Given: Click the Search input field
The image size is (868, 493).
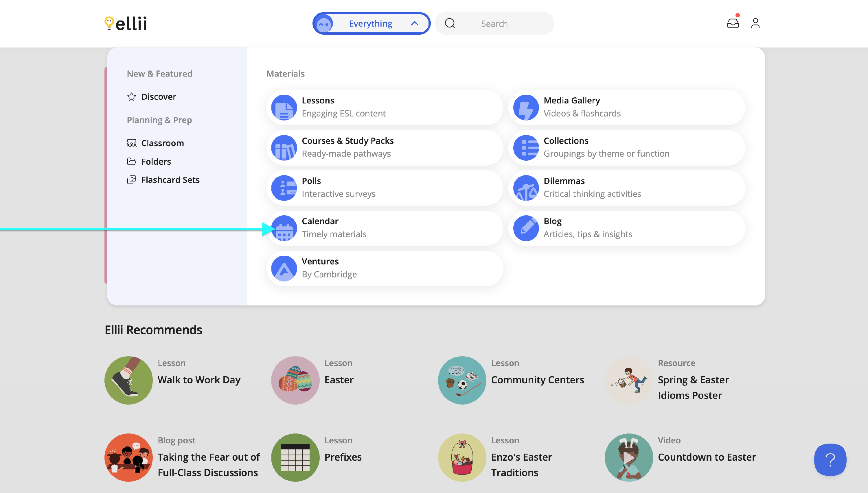Looking at the screenshot, I should pyautogui.click(x=502, y=24).
